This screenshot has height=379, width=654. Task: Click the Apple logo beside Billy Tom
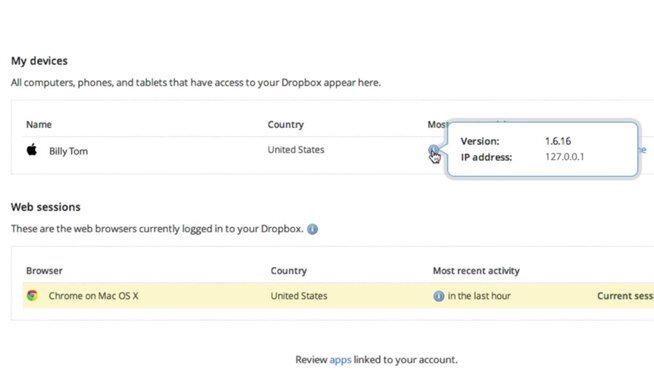(x=32, y=149)
